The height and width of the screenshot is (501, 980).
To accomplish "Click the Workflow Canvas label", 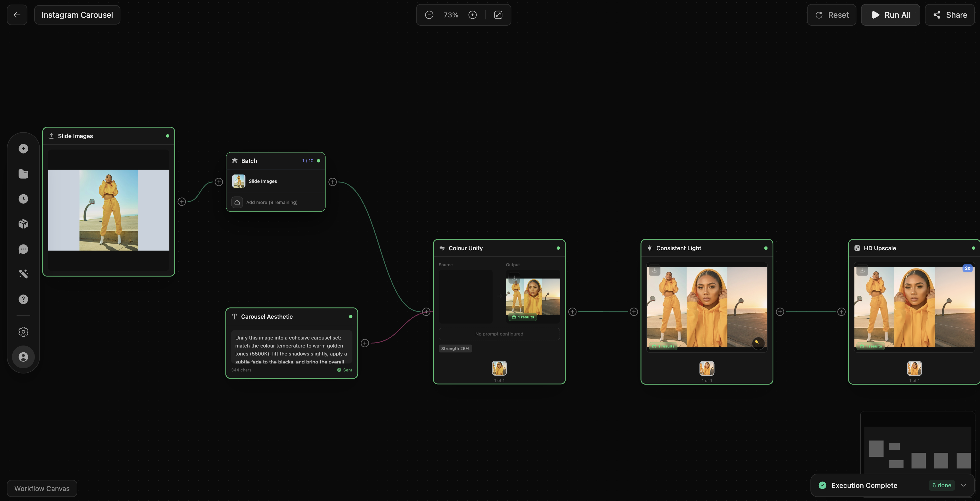I will [x=41, y=488].
